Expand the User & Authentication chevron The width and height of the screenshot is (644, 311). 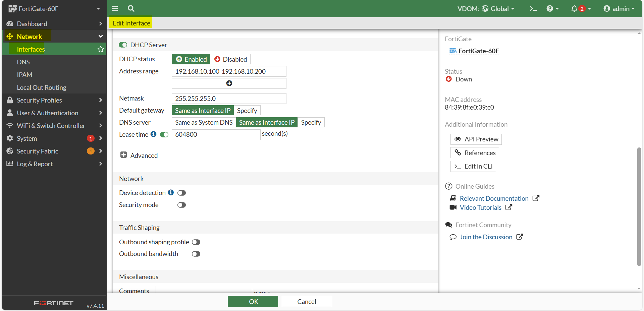101,113
